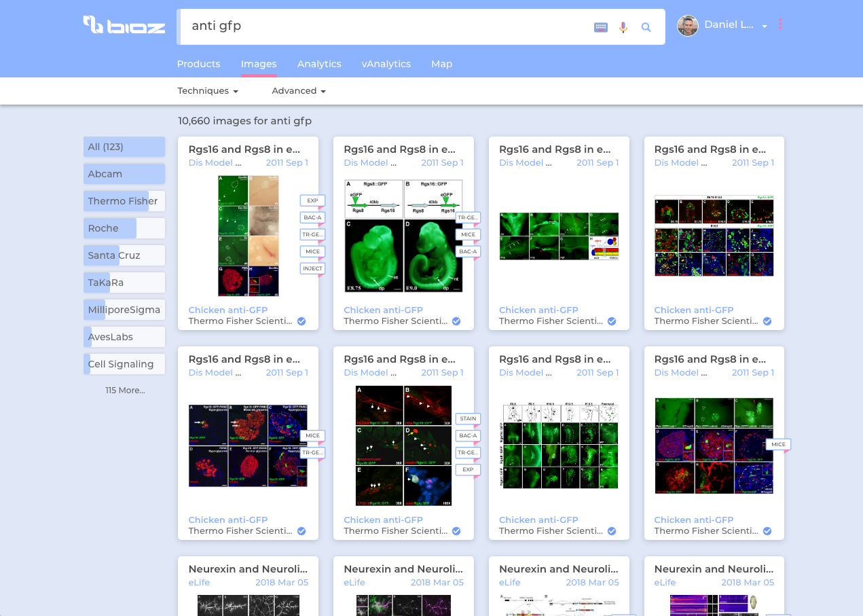Click the verified badge next to Thermo Fisher Scientific
Screen dimensions: 863x616
click(x=301, y=321)
